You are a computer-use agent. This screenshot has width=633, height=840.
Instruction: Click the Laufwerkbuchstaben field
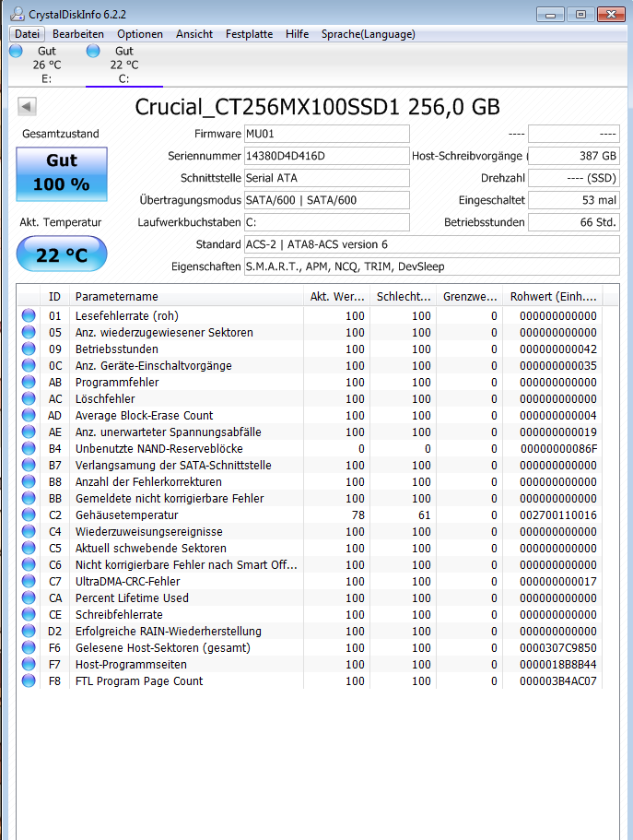[327, 222]
